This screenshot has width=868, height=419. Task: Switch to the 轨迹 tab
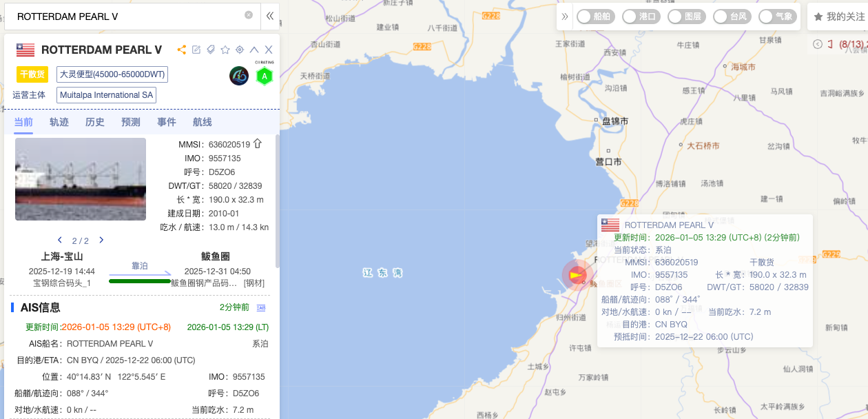pyautogui.click(x=59, y=122)
